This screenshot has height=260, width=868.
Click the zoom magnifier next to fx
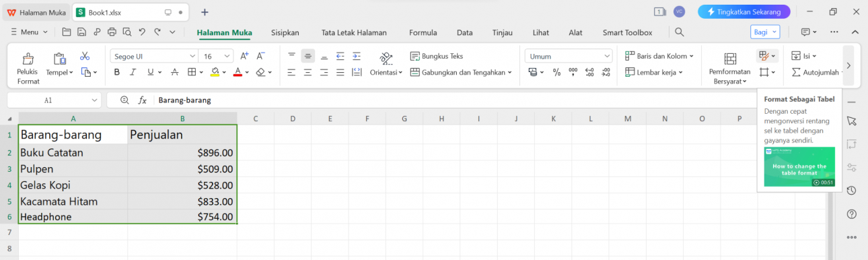coord(124,100)
